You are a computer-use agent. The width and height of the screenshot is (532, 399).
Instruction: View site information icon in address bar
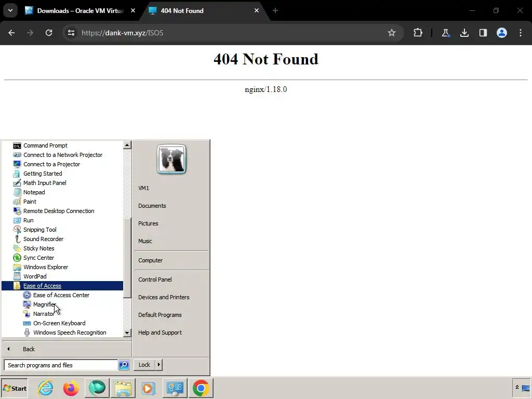click(71, 33)
